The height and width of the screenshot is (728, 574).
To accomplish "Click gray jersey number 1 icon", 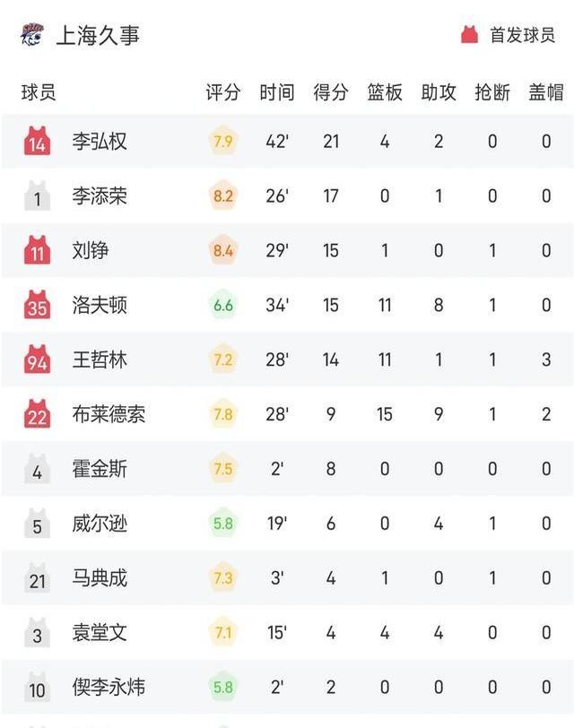I will coord(37,195).
